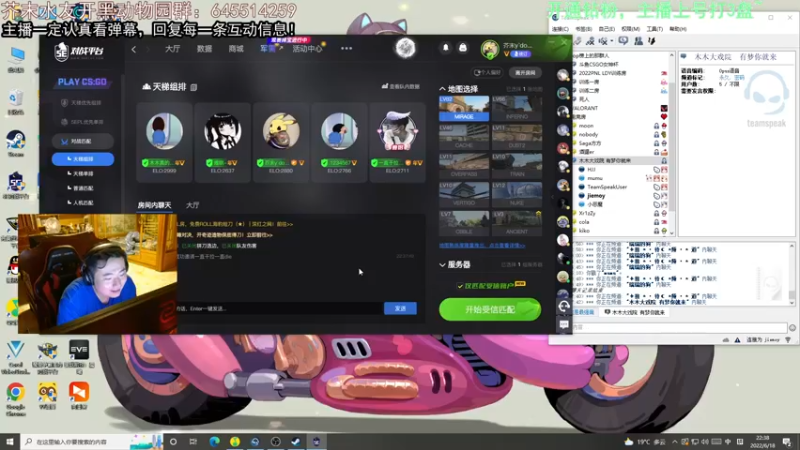Click the TeamSpeak toolbar chat bubble icon
The image size is (800, 450).
[x=623, y=41]
